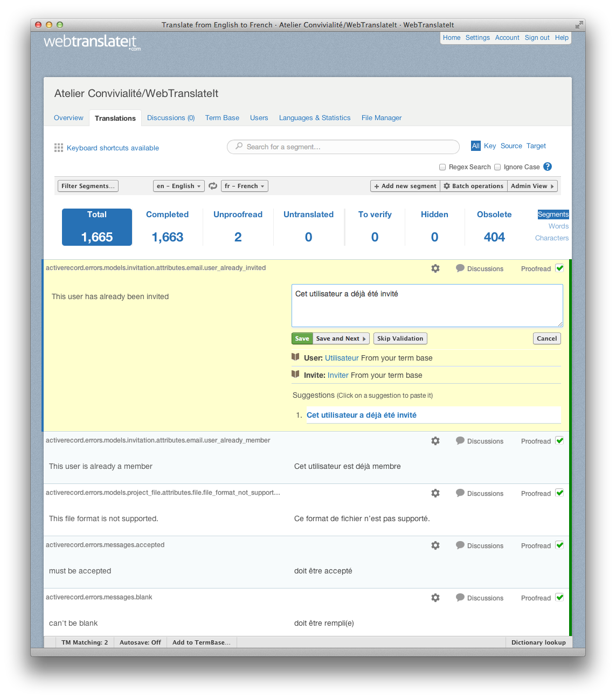The width and height of the screenshot is (616, 699).
Task: Open Languages & Statistics tab
Action: (315, 118)
